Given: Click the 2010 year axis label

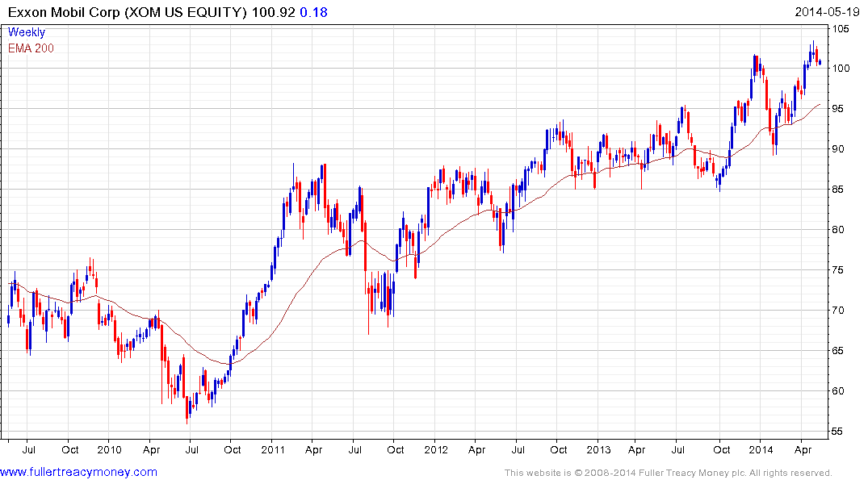Looking at the screenshot, I should [x=110, y=449].
